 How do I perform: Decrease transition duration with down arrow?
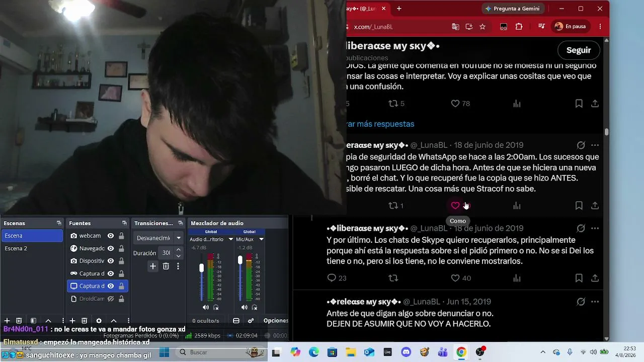coord(178,256)
